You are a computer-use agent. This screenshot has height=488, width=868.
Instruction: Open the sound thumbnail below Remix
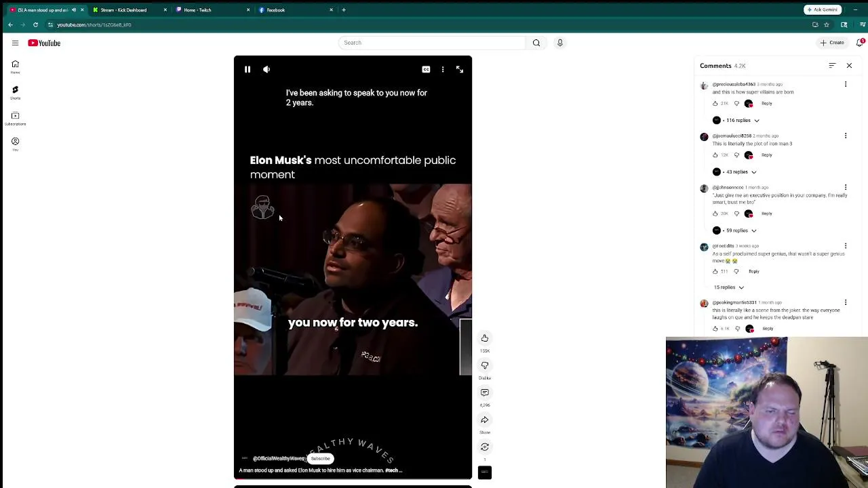click(485, 472)
